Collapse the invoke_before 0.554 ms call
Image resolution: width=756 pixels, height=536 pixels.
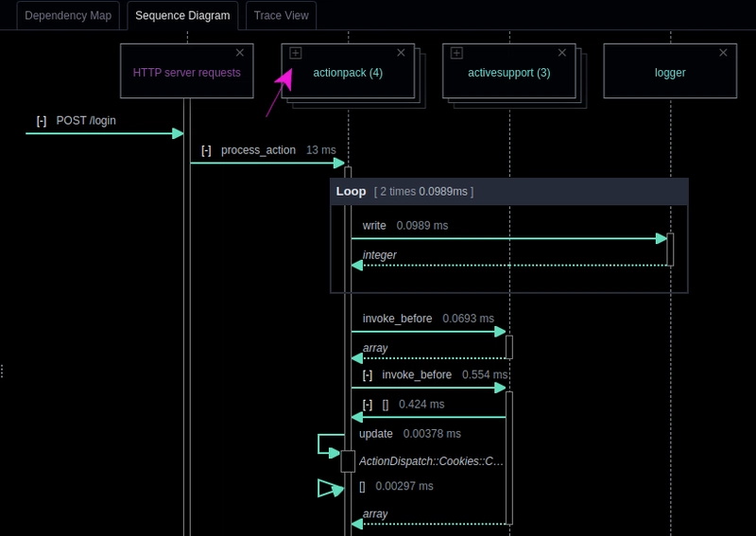[x=368, y=375]
